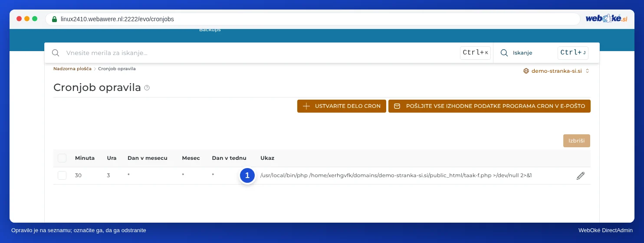Open the Backups menu item in the top bar

210,30
